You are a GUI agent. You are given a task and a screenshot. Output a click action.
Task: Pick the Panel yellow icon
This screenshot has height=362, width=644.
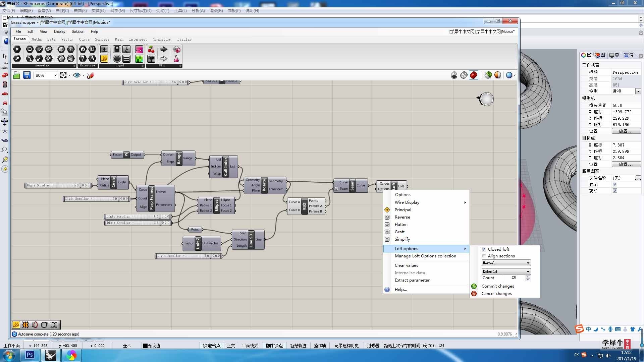[104, 59]
